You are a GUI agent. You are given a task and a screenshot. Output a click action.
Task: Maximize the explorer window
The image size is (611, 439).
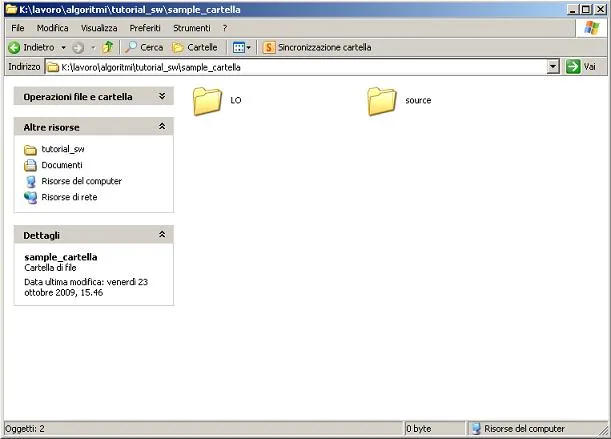tap(586, 9)
